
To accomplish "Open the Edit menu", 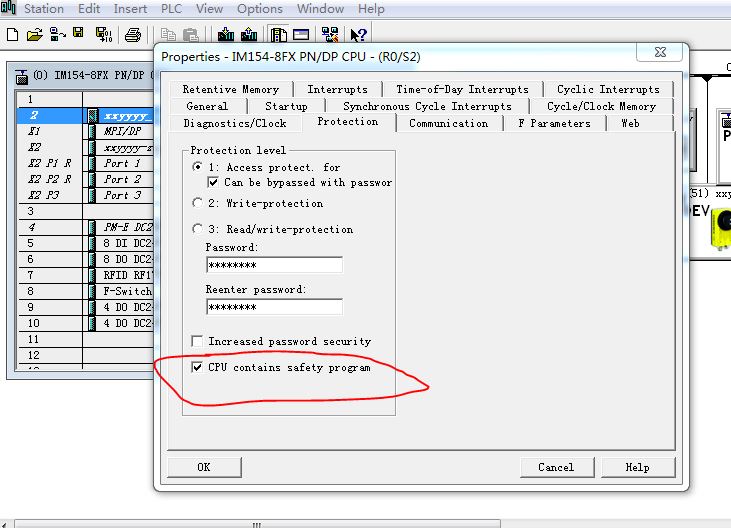I will tap(89, 8).
